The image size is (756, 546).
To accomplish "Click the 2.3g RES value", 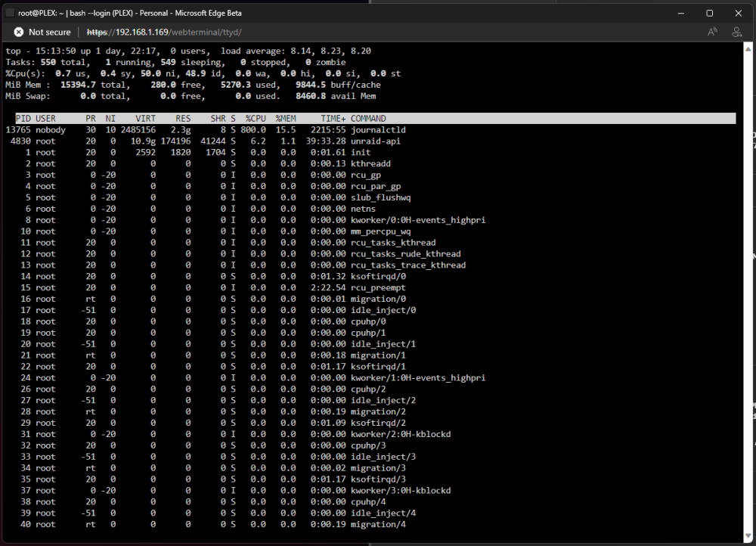I will (181, 130).
